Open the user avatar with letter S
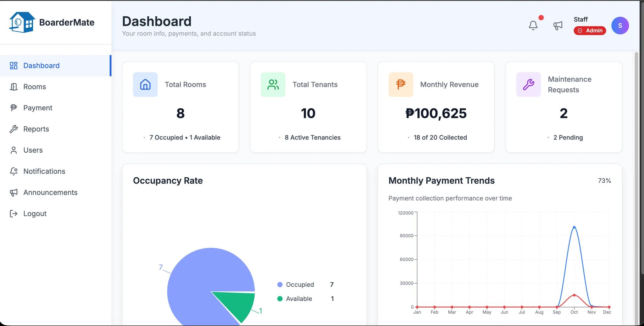The image size is (644, 326). pyautogui.click(x=620, y=25)
